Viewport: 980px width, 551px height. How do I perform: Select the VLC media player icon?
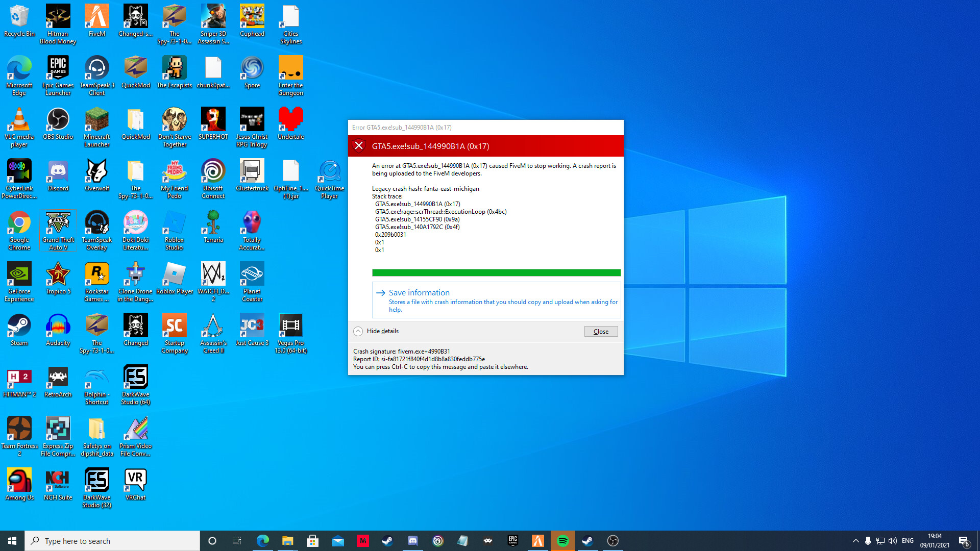19,128
